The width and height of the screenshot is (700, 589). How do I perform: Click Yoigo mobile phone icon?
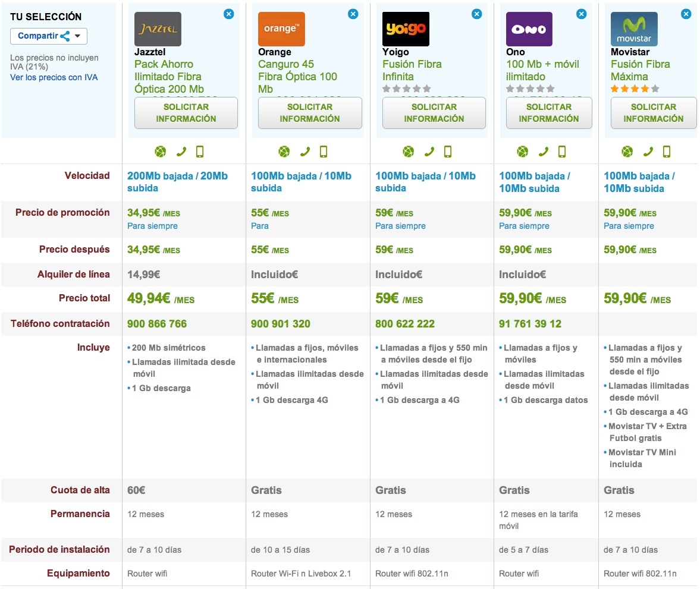448,152
